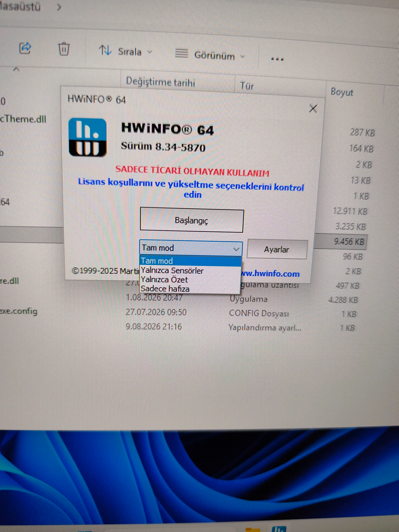The image size is (399, 532).
Task: Click the 3.235 KB size cell
Action: (x=350, y=226)
